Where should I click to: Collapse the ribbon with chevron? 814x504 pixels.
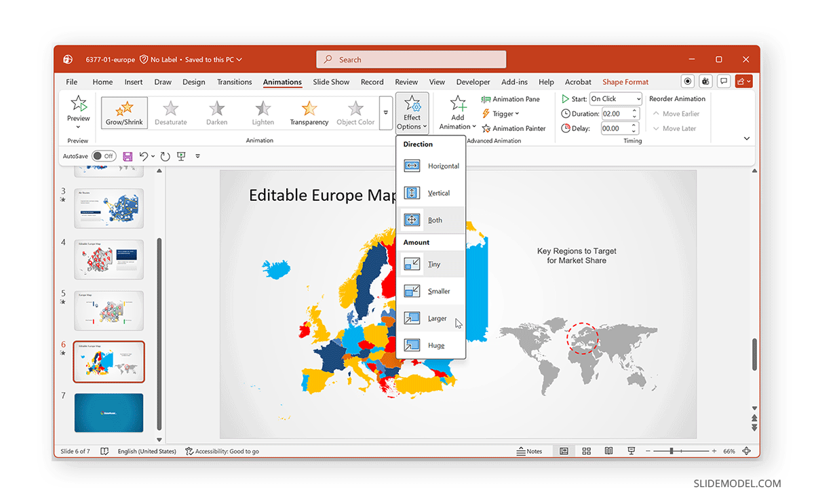(747, 138)
